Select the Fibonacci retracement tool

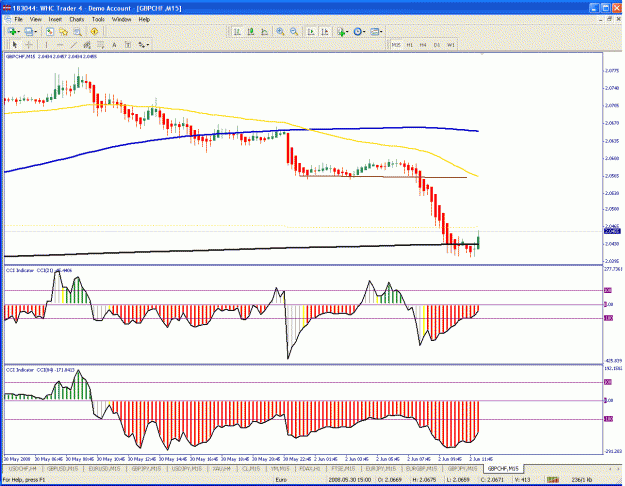(100, 45)
